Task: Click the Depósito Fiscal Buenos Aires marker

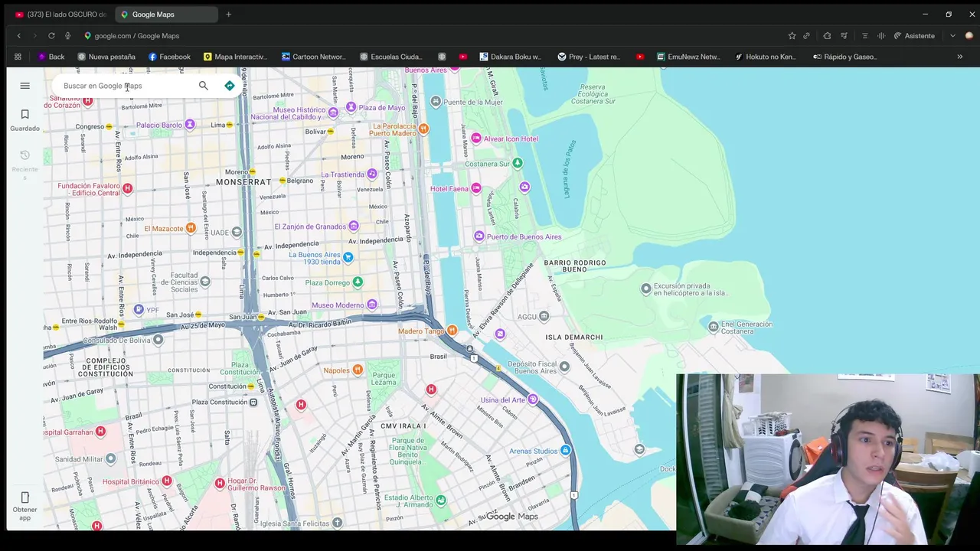Action: pyautogui.click(x=564, y=367)
